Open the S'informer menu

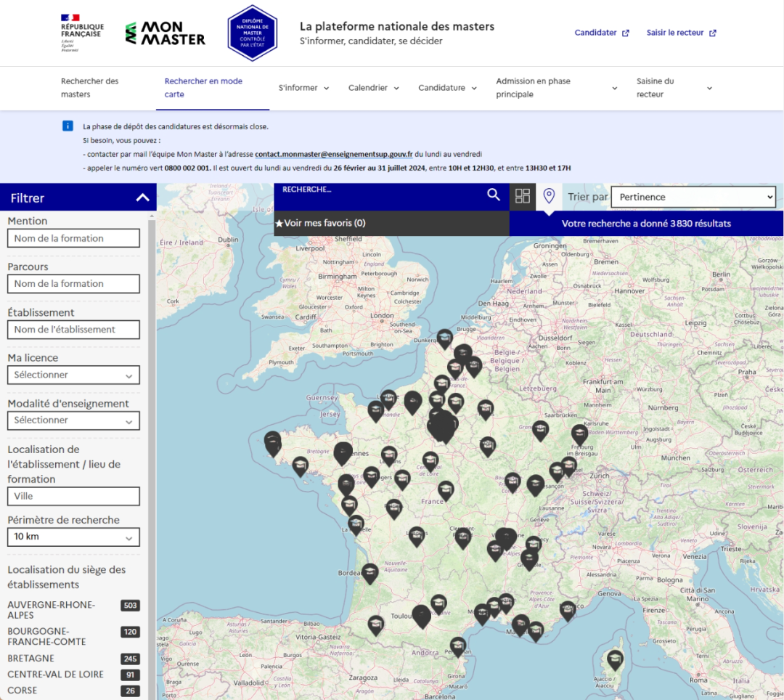tap(303, 88)
